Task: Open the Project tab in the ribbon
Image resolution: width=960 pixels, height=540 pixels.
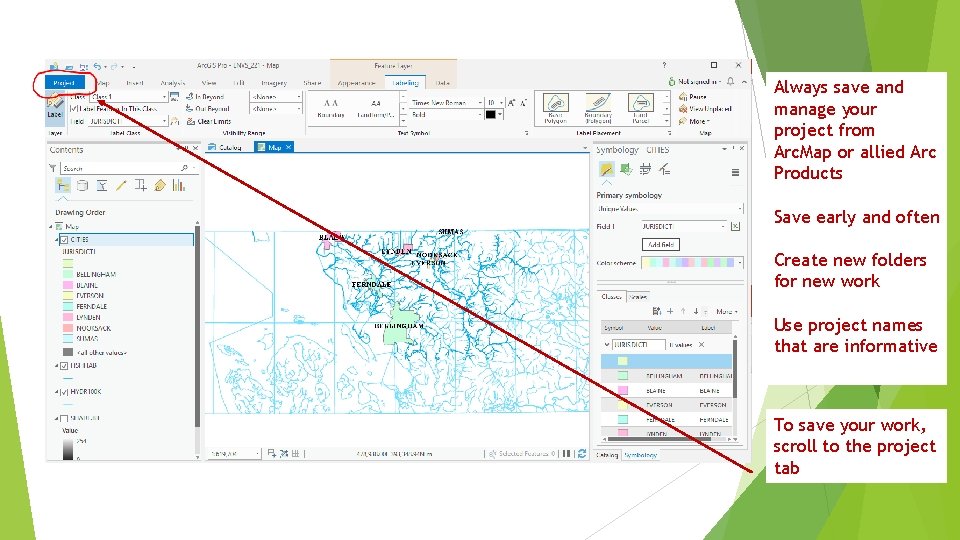Action: 64,83
